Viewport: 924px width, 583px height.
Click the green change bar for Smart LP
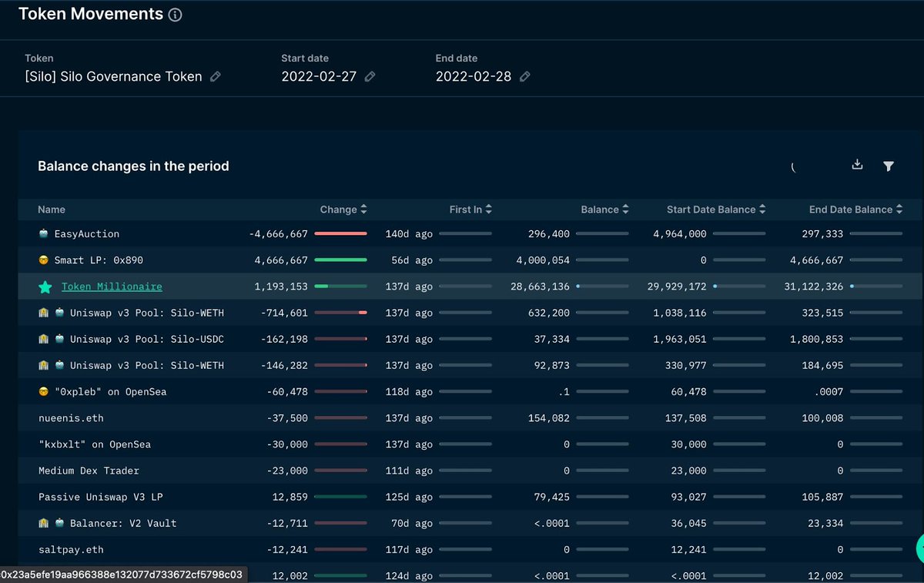(x=340, y=260)
